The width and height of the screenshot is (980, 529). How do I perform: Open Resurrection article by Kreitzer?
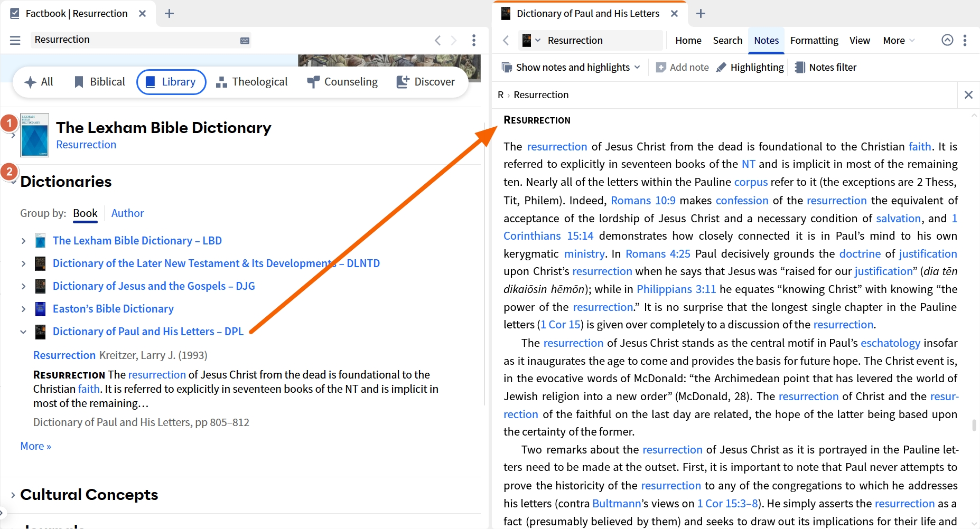pos(64,355)
